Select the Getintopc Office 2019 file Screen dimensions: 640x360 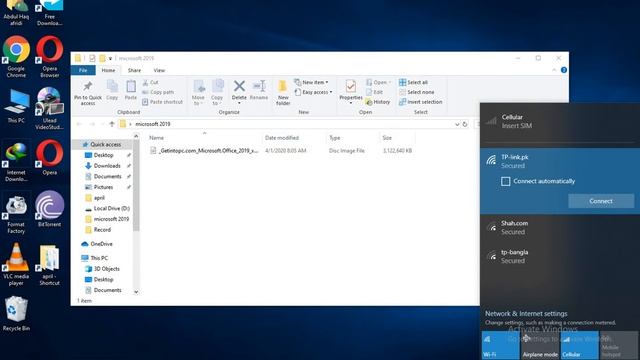[x=281, y=151]
